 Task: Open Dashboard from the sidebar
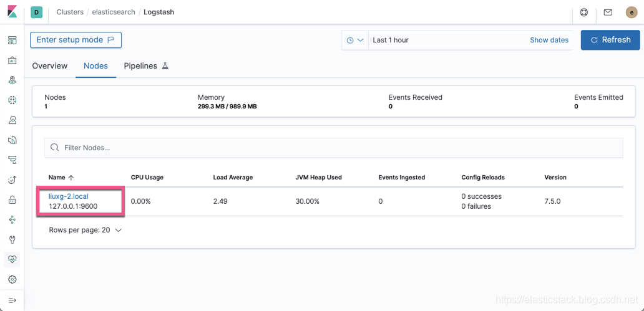pyautogui.click(x=12, y=41)
